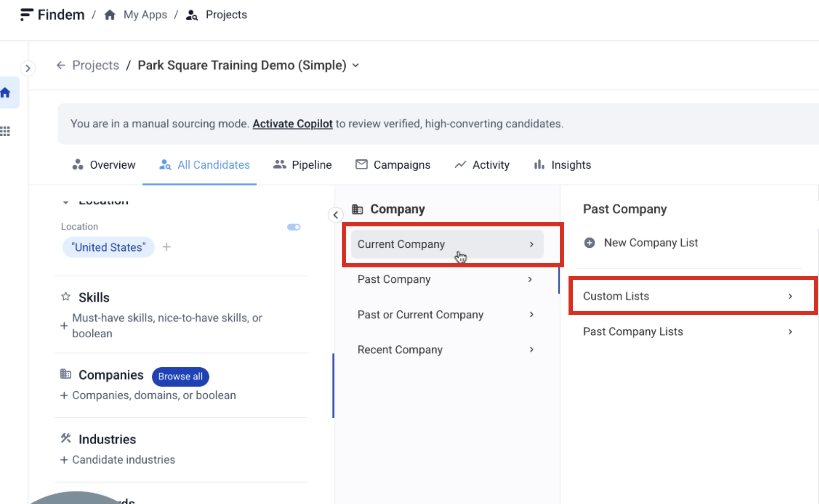The image size is (819, 504).
Task: Open the My Apps home icon
Action: [x=110, y=15]
